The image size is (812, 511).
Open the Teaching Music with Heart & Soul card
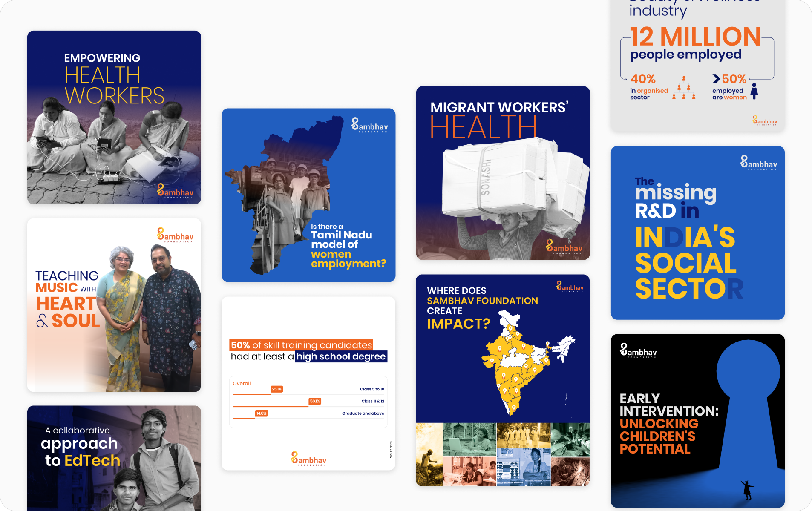pyautogui.click(x=114, y=305)
